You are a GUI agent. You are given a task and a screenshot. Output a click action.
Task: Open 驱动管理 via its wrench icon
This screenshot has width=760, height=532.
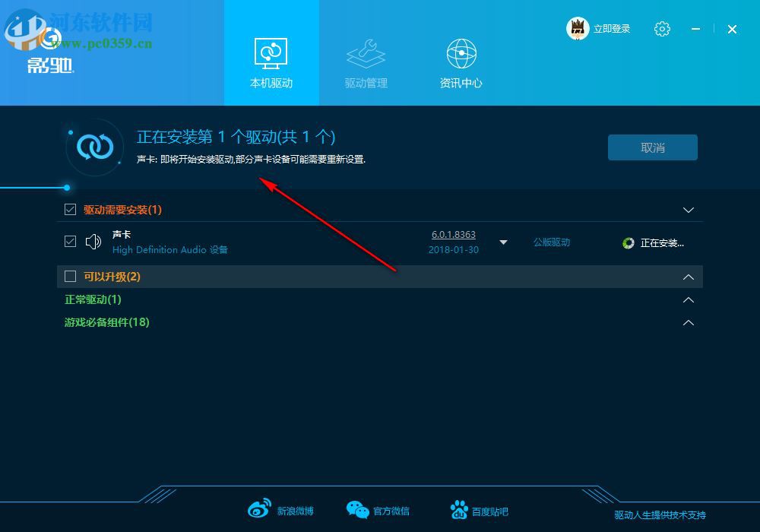[366, 53]
